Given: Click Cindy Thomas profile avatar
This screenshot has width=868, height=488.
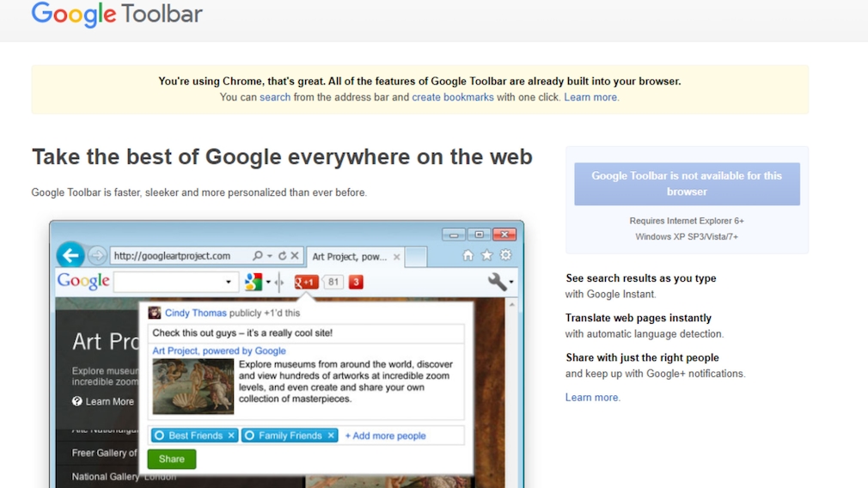Looking at the screenshot, I should (x=155, y=313).
